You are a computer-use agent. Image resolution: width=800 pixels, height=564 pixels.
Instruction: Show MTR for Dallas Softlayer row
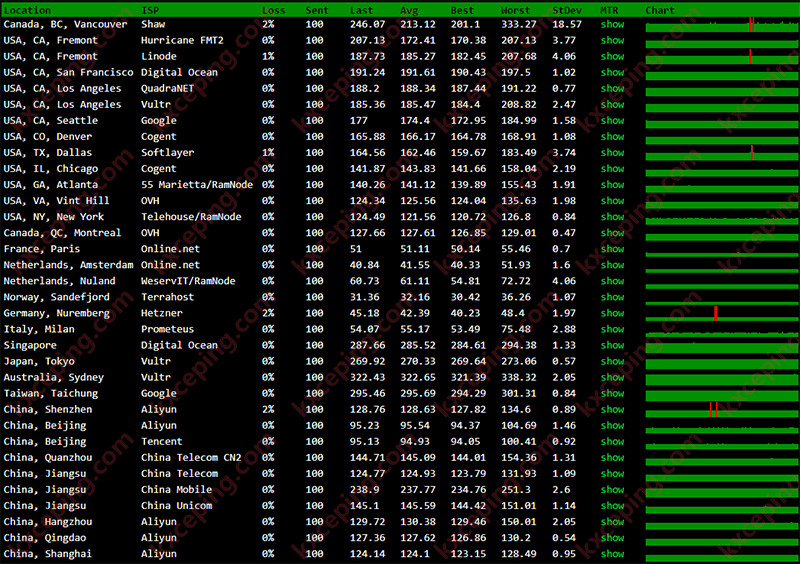[612, 153]
